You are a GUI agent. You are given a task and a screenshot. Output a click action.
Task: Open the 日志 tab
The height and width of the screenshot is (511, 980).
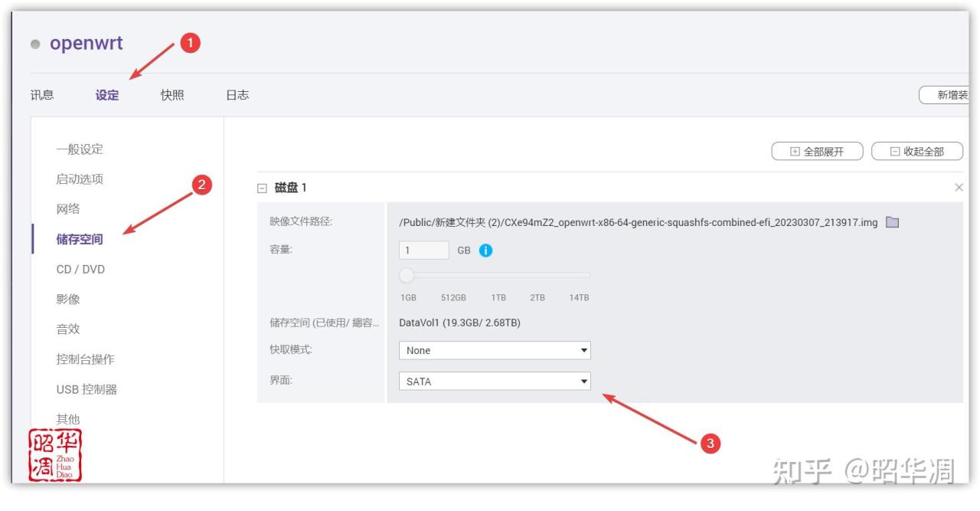237,95
